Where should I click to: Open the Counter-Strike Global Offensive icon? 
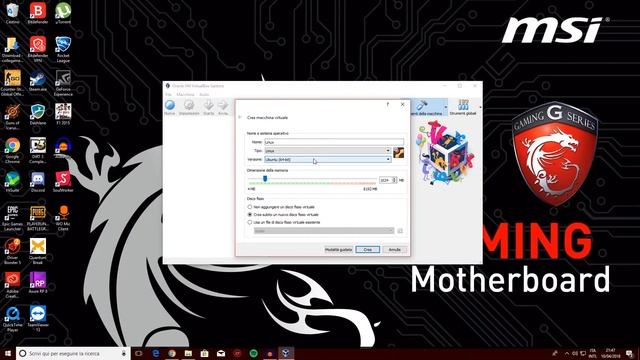point(12,83)
